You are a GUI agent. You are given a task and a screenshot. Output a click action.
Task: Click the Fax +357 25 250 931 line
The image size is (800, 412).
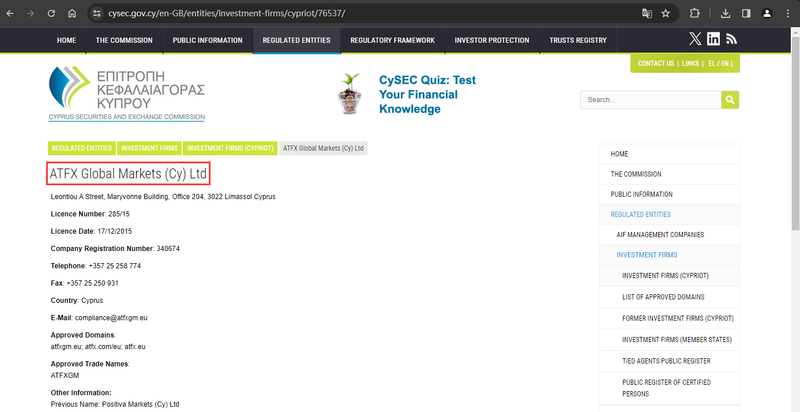point(85,284)
